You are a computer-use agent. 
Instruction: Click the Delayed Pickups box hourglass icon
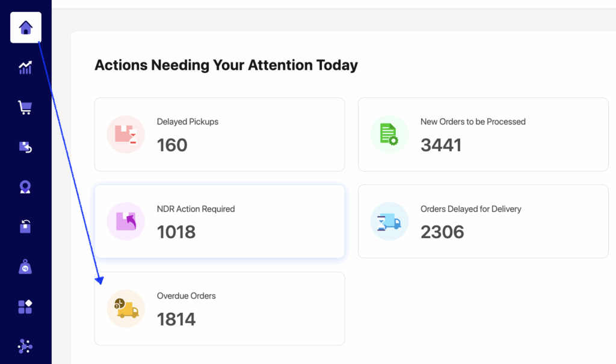click(x=126, y=134)
